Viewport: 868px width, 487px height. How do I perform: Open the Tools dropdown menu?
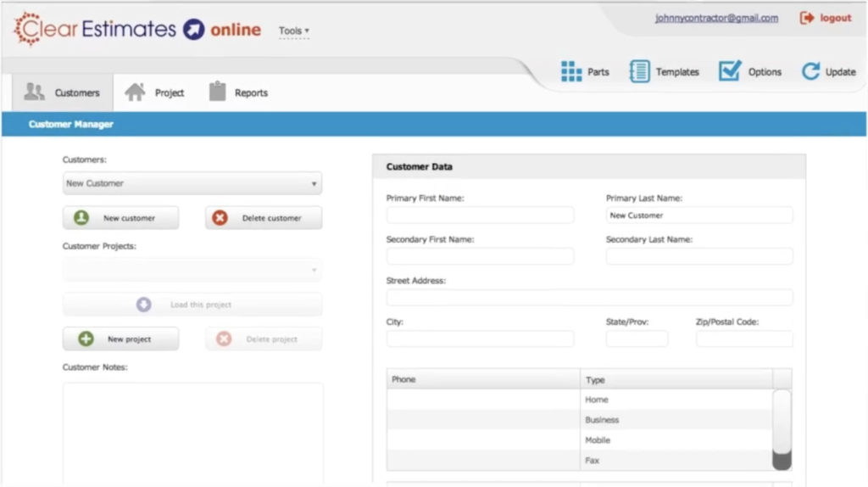[294, 31]
